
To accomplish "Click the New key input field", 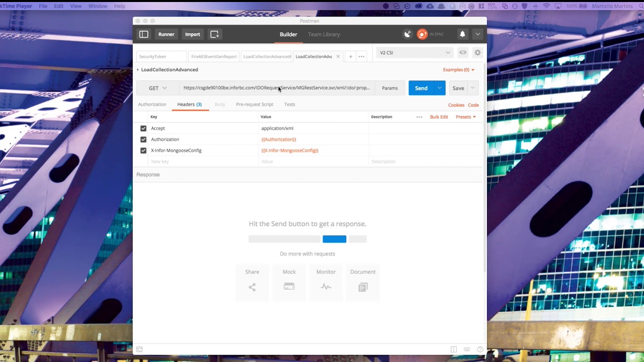I will [203, 161].
